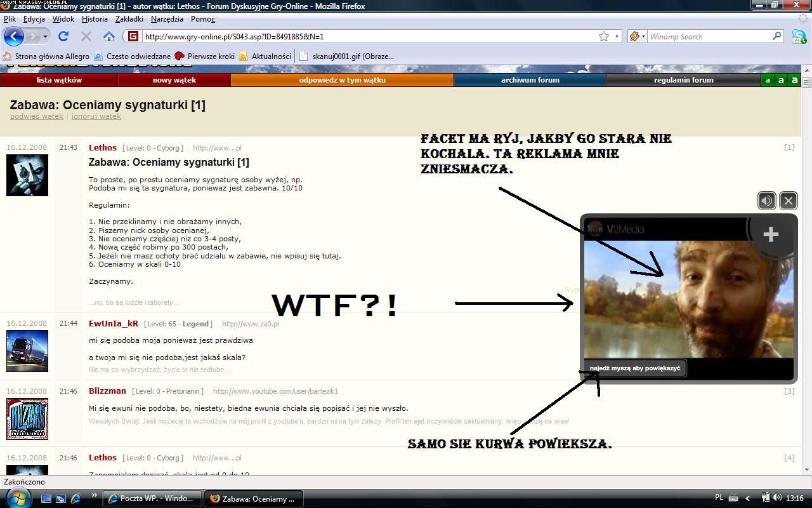Screen dimensions: 812x508
Task: Open the archiwum forum tab
Action: click(x=530, y=80)
